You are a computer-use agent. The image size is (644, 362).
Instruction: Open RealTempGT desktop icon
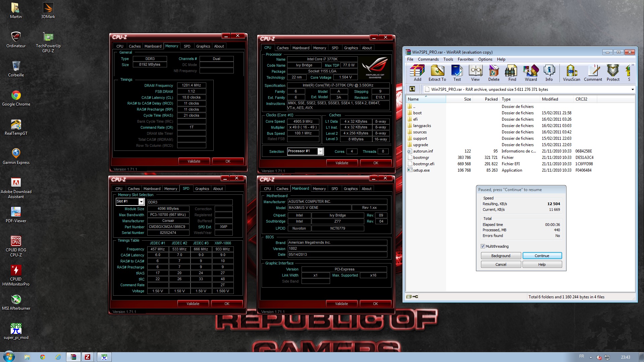[16, 127]
